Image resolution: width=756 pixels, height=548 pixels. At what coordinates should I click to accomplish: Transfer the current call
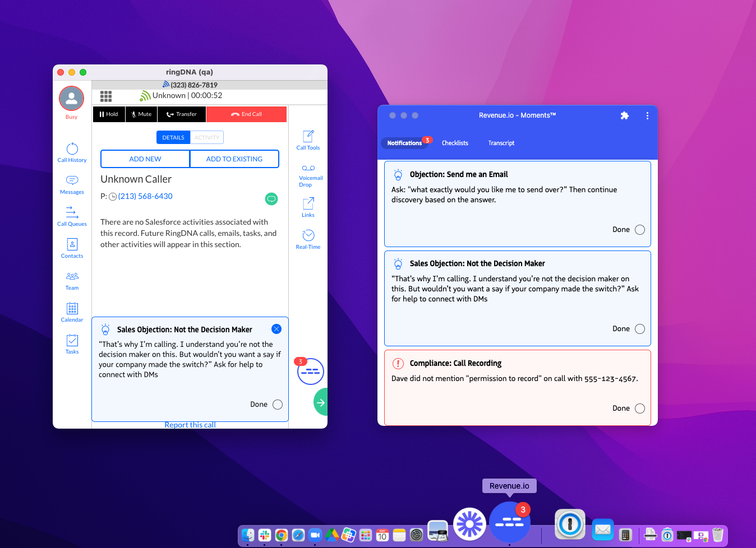[x=182, y=114]
